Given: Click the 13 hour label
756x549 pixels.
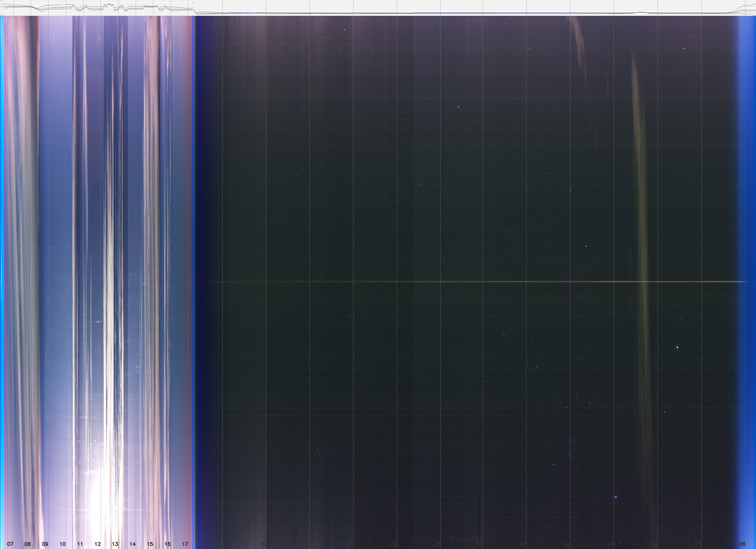Looking at the screenshot, I should pyautogui.click(x=115, y=544).
